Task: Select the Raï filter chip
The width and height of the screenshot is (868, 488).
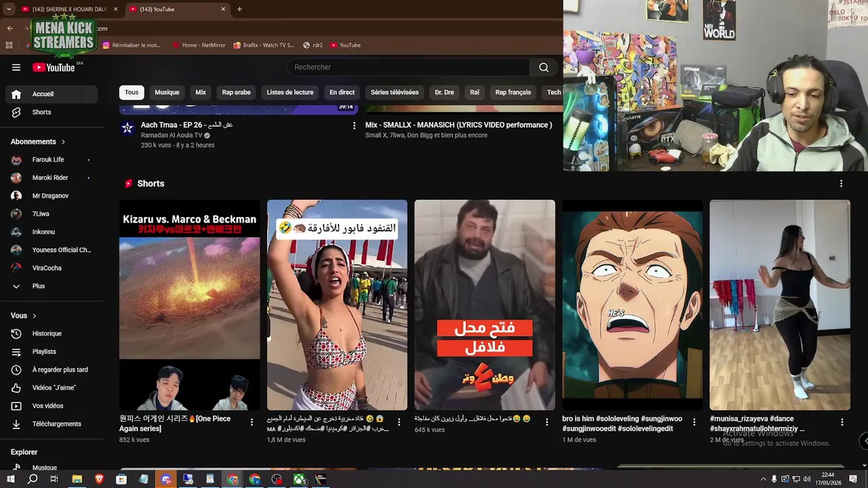Action: [475, 92]
